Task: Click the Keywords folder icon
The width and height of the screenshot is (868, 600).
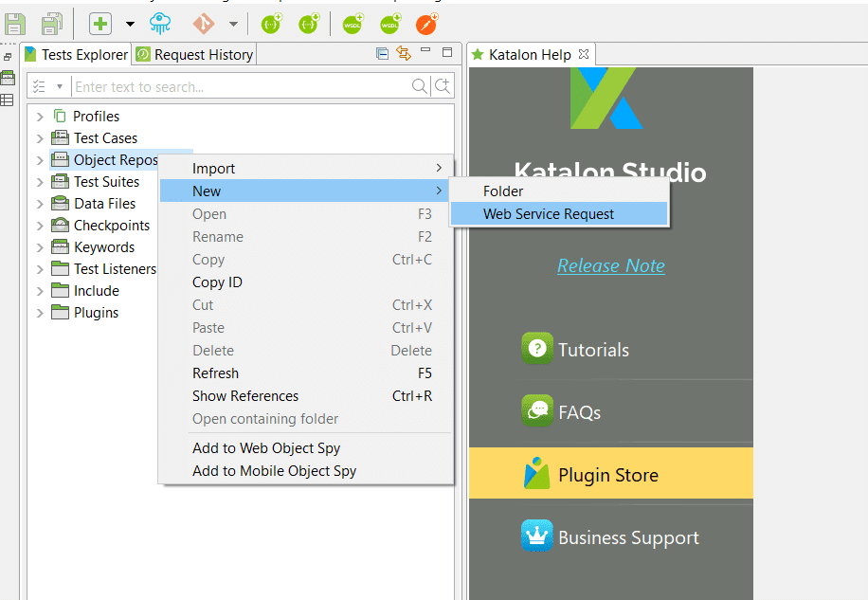Action: (60, 246)
